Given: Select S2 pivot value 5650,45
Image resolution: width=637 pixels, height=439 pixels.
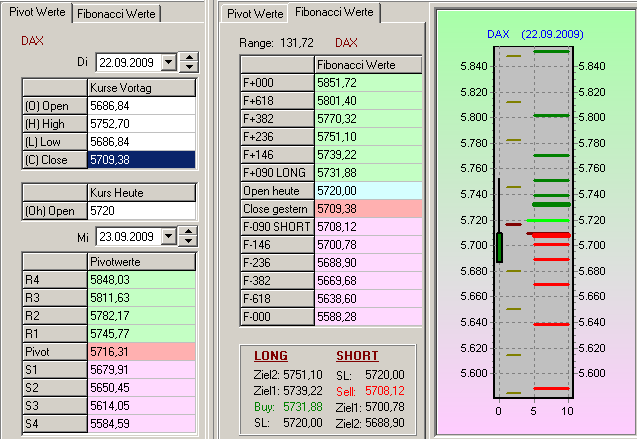Looking at the screenshot, I should pyautogui.click(x=141, y=387).
